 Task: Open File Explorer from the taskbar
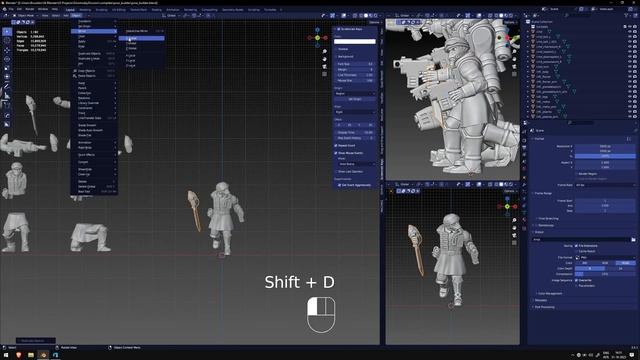coord(31,355)
